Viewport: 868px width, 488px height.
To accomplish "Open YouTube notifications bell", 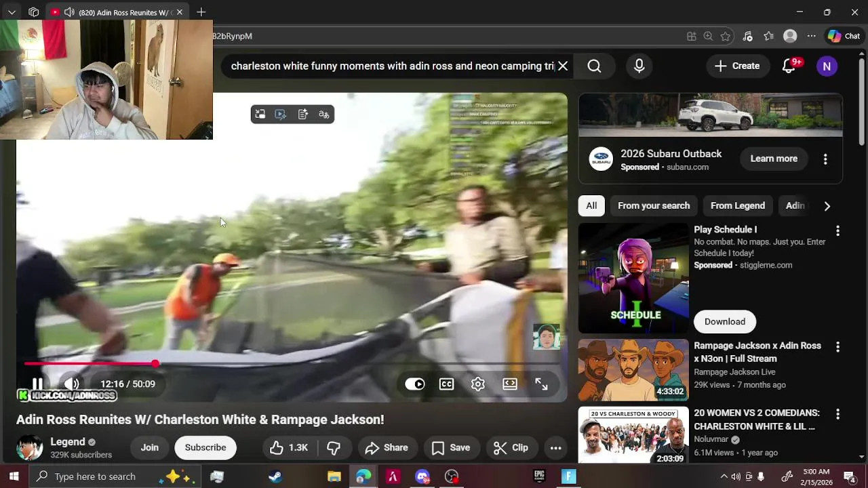I will pyautogui.click(x=789, y=66).
